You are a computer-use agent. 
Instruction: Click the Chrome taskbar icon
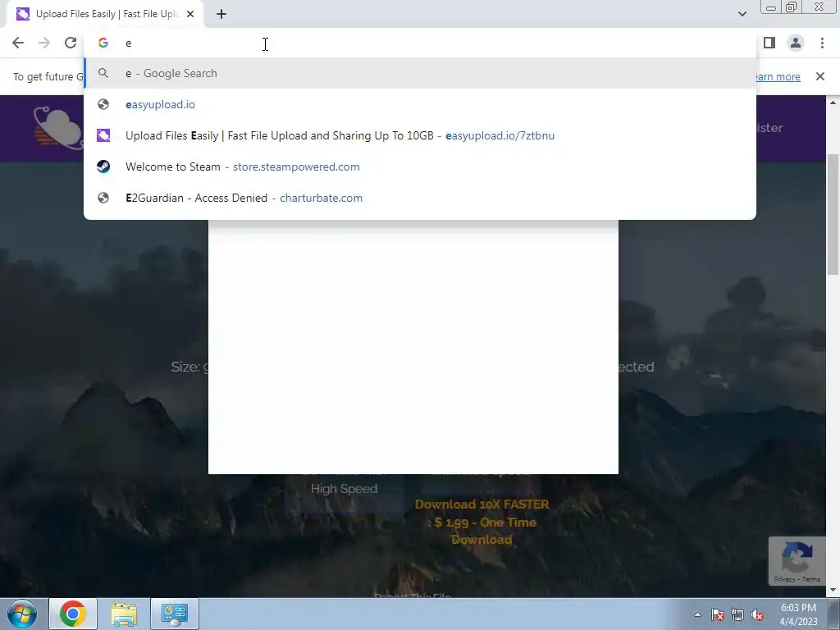73,614
